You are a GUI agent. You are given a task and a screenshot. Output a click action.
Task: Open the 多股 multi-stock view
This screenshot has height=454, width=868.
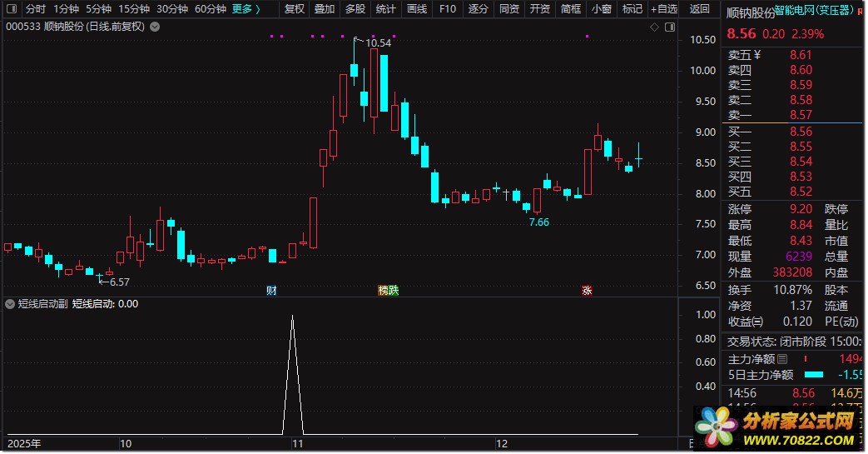(355, 9)
